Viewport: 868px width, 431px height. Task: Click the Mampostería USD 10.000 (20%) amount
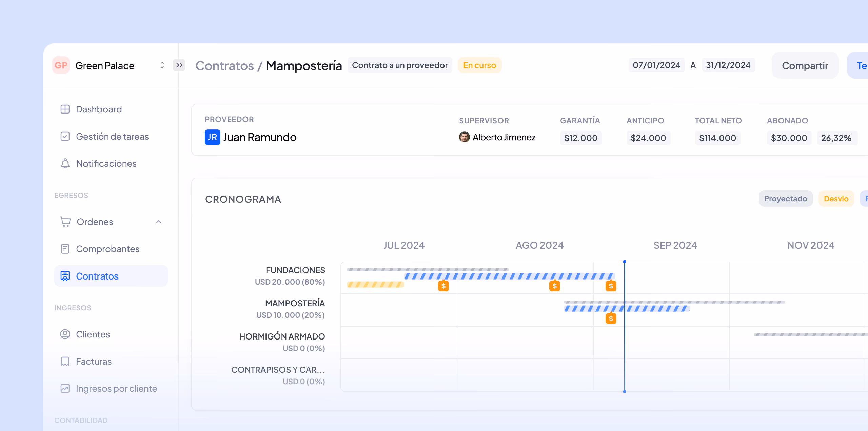[x=291, y=315]
